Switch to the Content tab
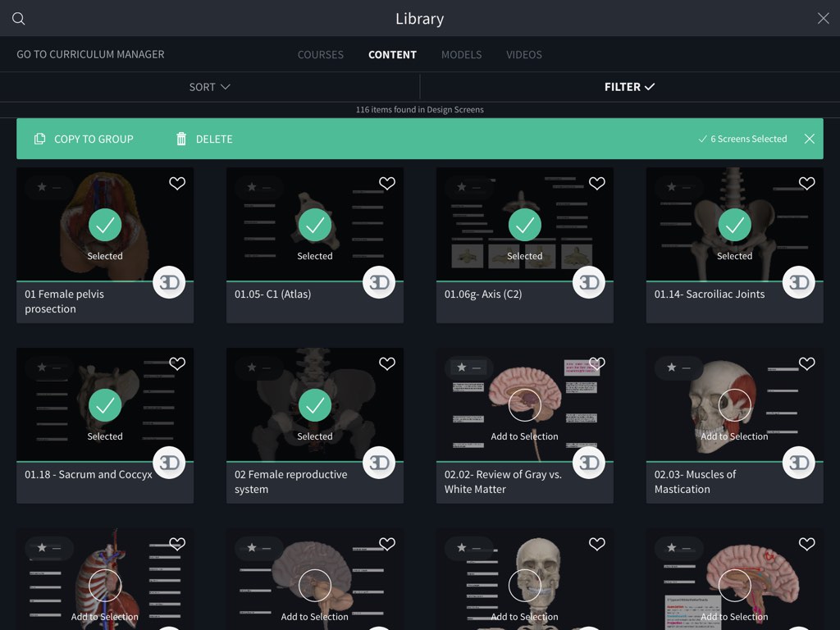Image resolution: width=840 pixels, height=630 pixels. [x=392, y=55]
